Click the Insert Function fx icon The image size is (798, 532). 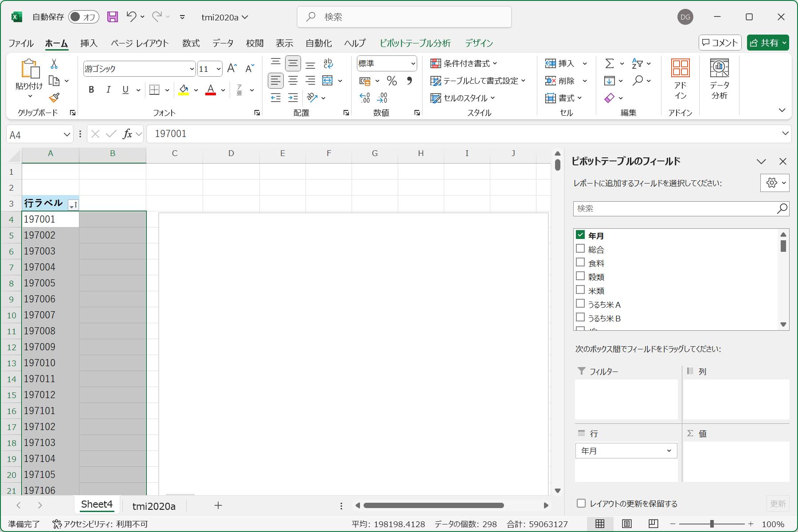coord(127,134)
